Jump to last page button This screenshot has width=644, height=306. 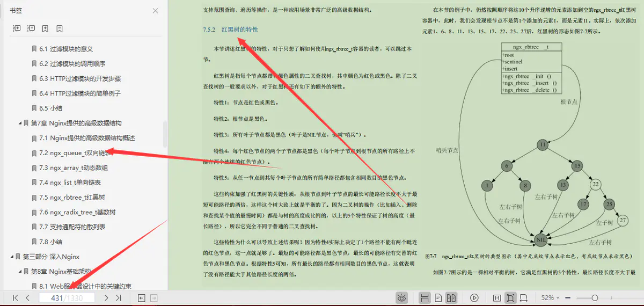[x=119, y=297]
